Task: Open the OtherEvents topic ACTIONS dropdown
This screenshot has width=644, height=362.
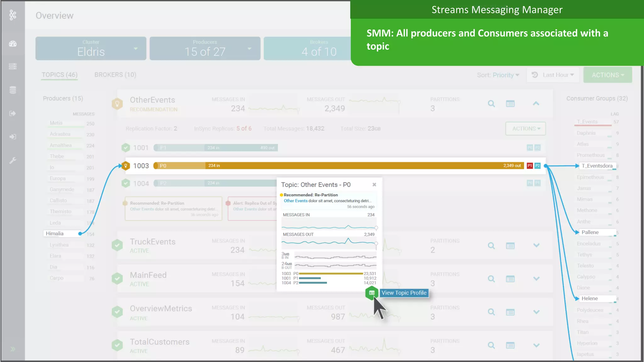Action: (525, 129)
